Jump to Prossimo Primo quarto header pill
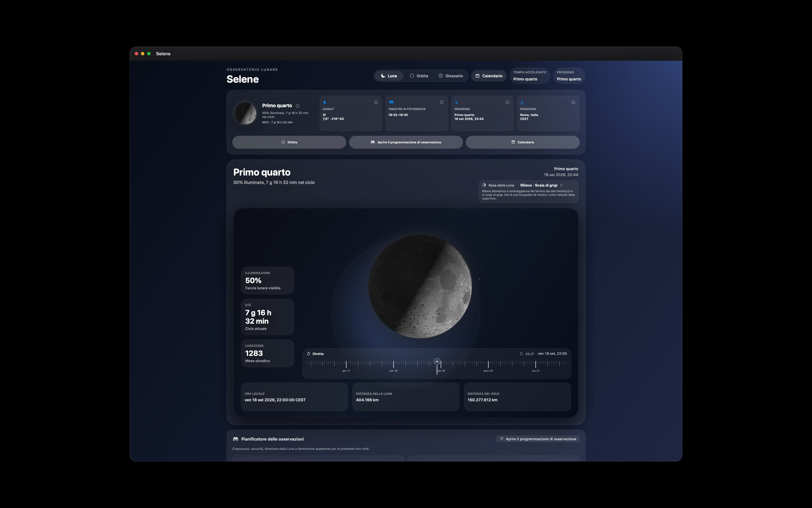Viewport: 812px width, 508px height. tap(569, 76)
